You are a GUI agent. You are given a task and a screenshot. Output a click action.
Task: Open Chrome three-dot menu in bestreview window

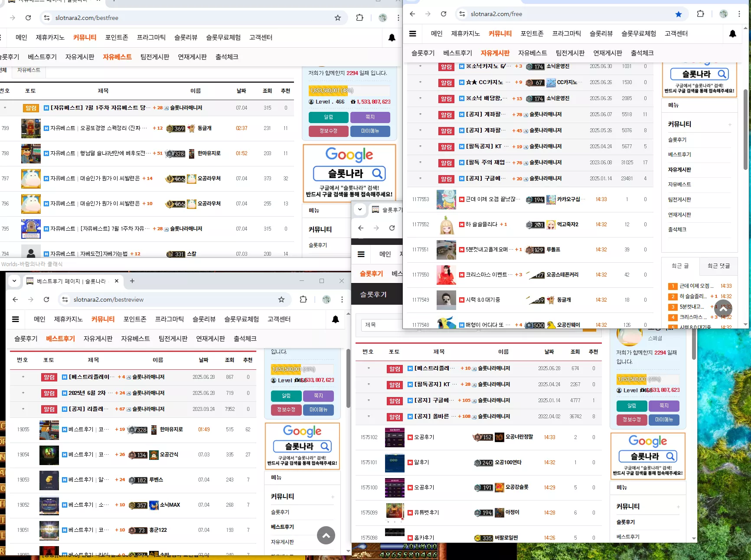342,300
